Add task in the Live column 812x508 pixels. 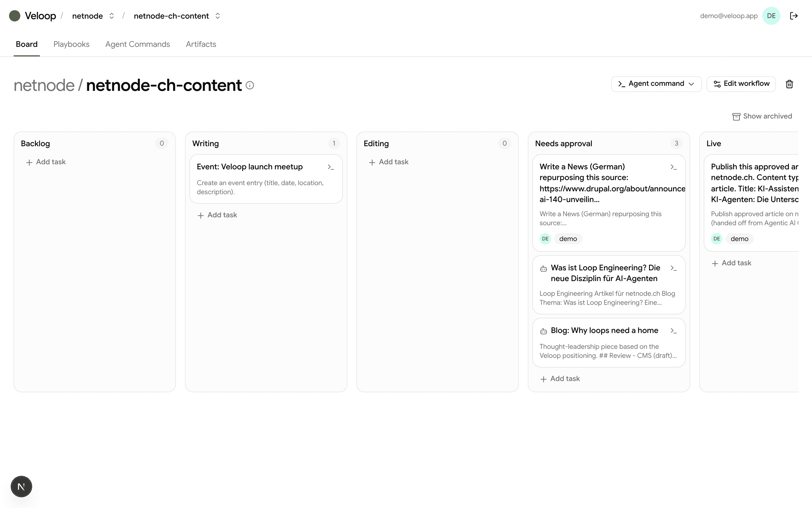732,263
